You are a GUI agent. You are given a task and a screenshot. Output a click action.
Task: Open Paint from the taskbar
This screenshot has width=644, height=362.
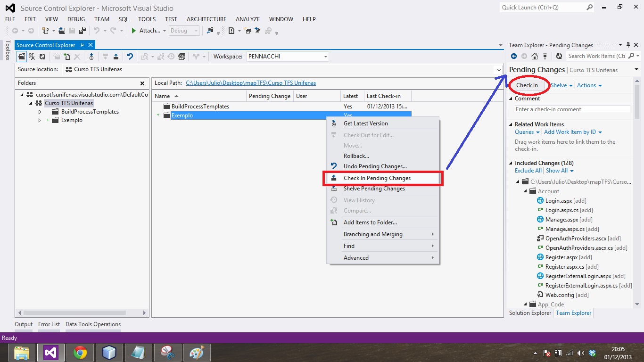pos(196,353)
